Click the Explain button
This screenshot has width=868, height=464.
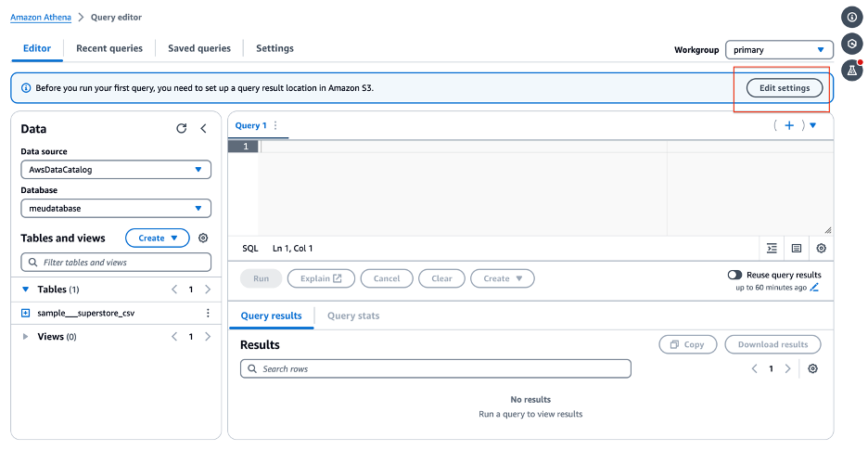[x=321, y=278]
